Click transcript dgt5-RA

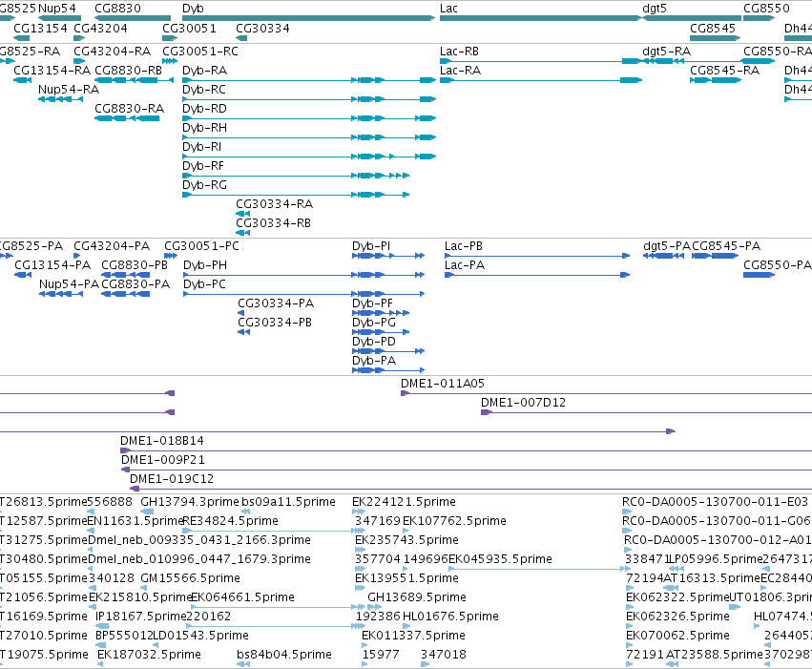click(x=666, y=52)
